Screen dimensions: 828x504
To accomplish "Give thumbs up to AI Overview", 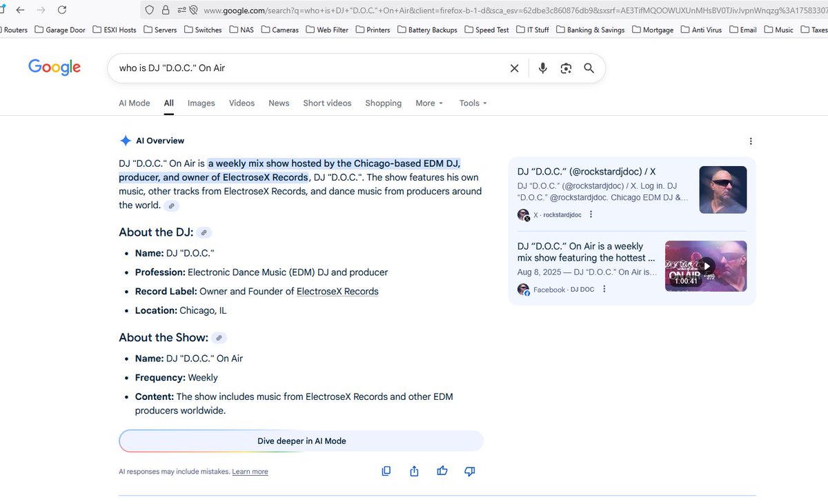I will [x=442, y=471].
